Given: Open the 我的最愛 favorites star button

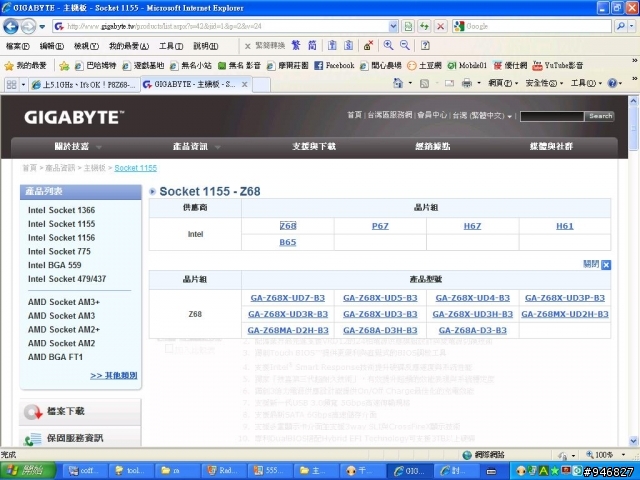Looking at the screenshot, I should (25, 65).
